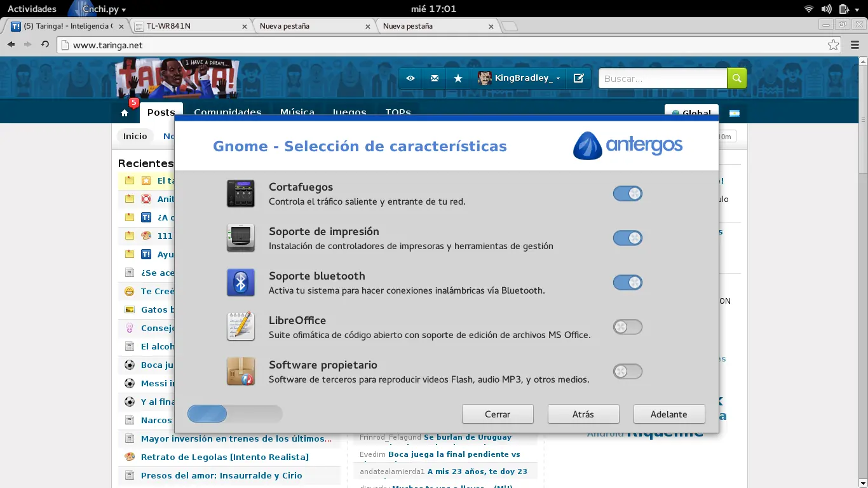Image resolution: width=868 pixels, height=488 pixels.
Task: Click the soccer ball icon beside 'Boca ju'
Action: pos(130,365)
